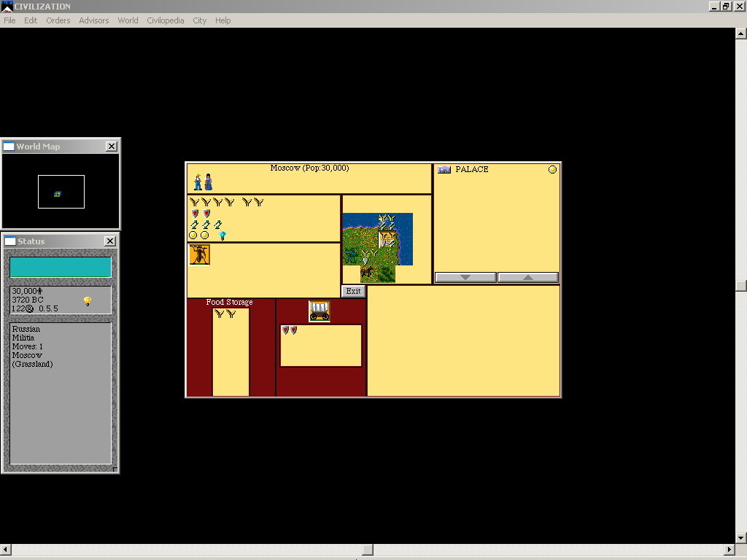Open the Help menu

click(222, 20)
